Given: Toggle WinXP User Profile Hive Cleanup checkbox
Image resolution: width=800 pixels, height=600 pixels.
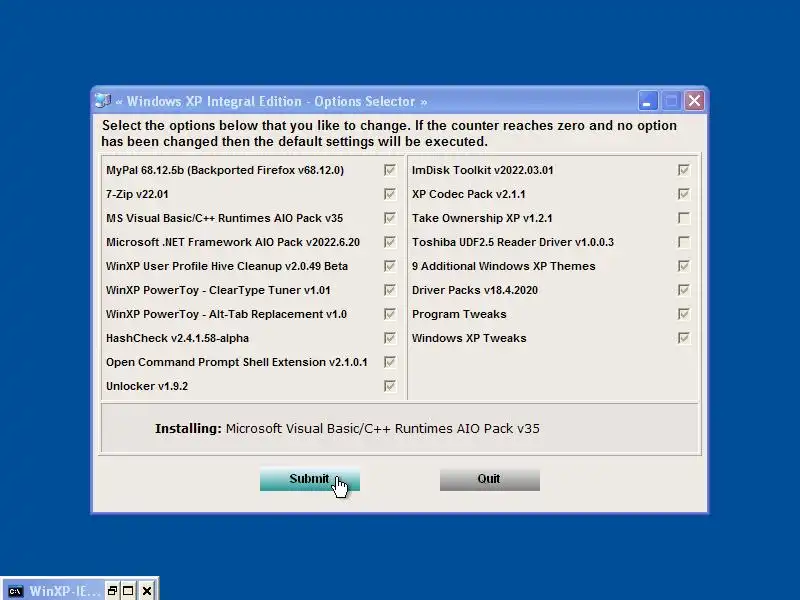Looking at the screenshot, I should [390, 266].
